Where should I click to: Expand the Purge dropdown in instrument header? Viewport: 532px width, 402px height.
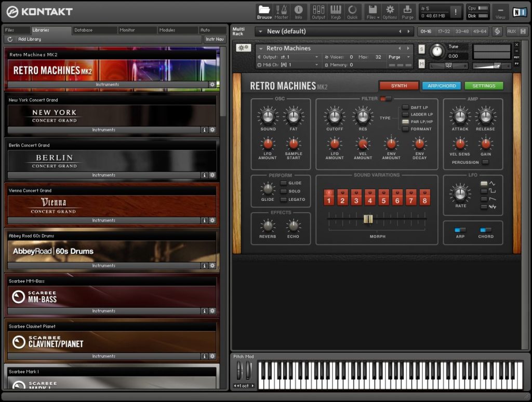(x=400, y=57)
